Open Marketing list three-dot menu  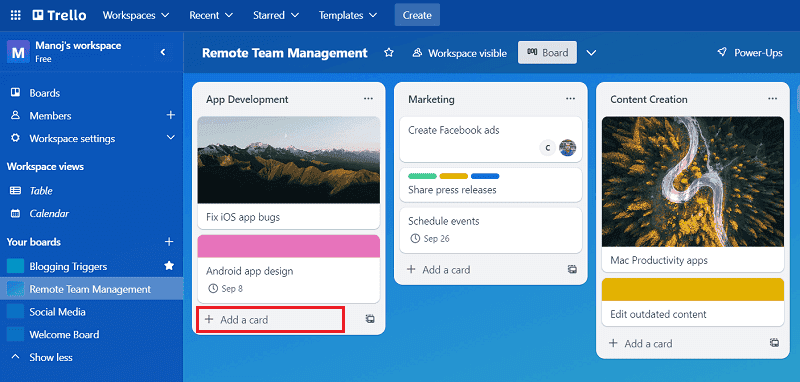[x=570, y=99]
